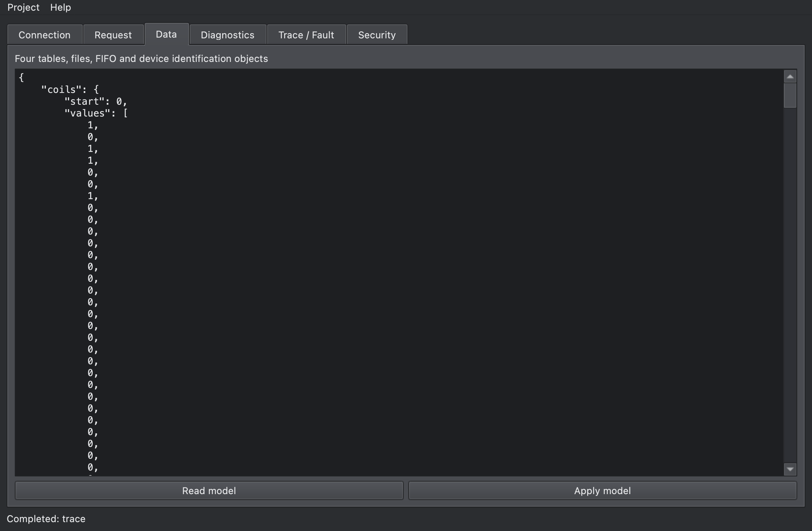Open the Project menu

[23, 7]
